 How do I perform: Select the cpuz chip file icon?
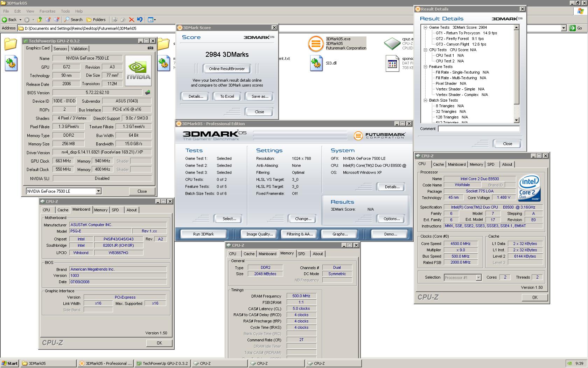click(392, 43)
